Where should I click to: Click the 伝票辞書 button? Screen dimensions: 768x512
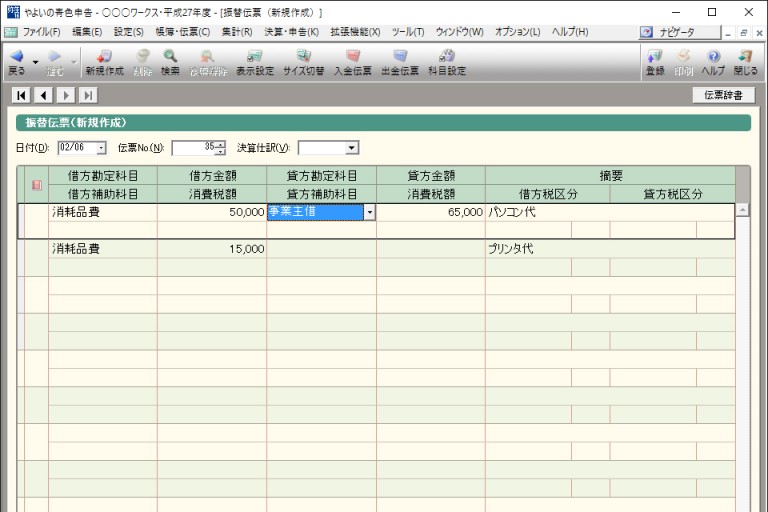tap(722, 96)
